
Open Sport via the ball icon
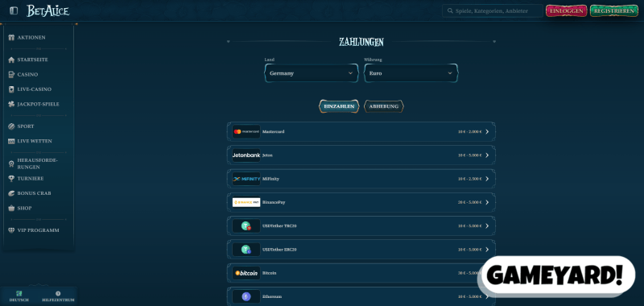[11, 126]
